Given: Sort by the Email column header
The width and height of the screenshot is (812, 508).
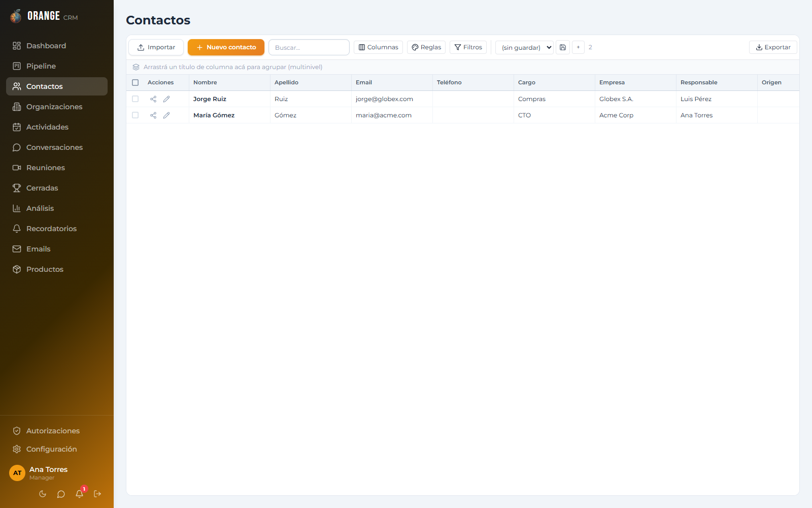Looking at the screenshot, I should tap(392, 82).
